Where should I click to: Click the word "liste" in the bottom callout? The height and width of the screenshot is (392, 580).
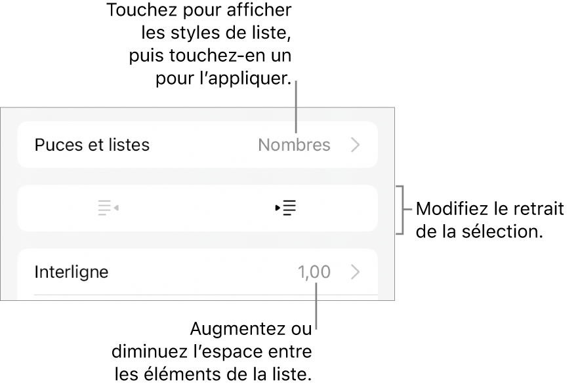tap(289, 376)
